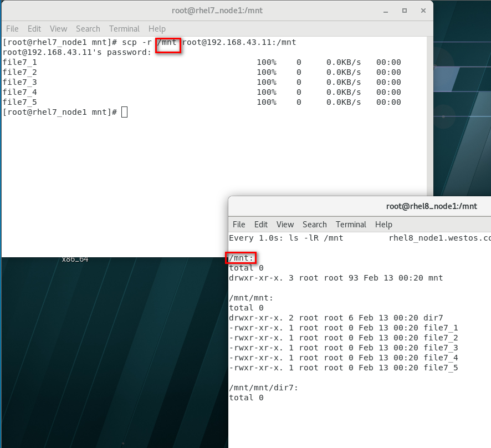Screen dimensions: 491x448
Task: Click dir7 entry in rhel8 listing
Action: coord(433,318)
